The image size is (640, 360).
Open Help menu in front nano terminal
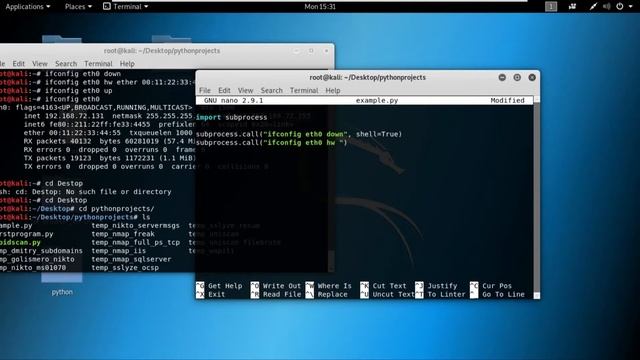coord(333,91)
